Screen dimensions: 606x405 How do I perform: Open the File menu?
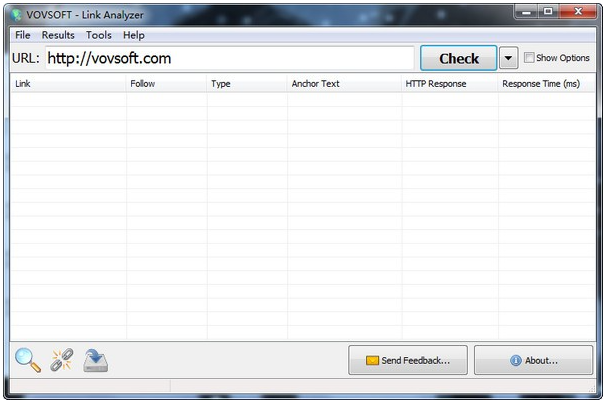23,35
